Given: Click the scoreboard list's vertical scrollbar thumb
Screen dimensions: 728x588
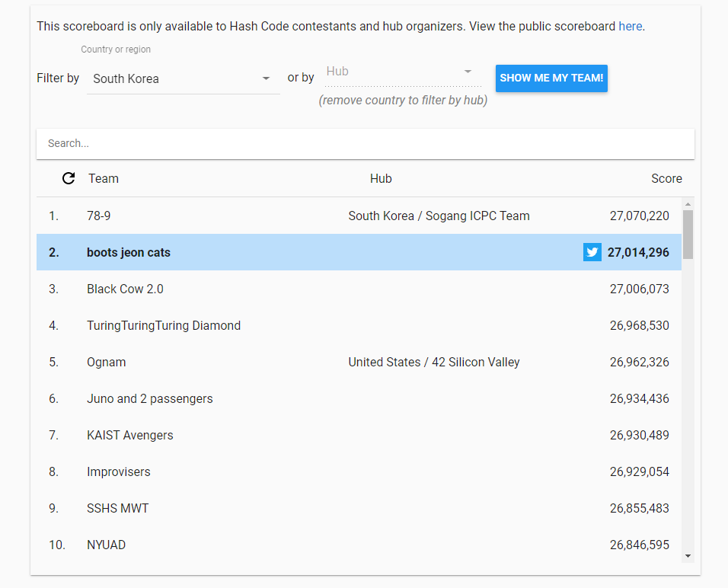Looking at the screenshot, I should (x=688, y=234).
